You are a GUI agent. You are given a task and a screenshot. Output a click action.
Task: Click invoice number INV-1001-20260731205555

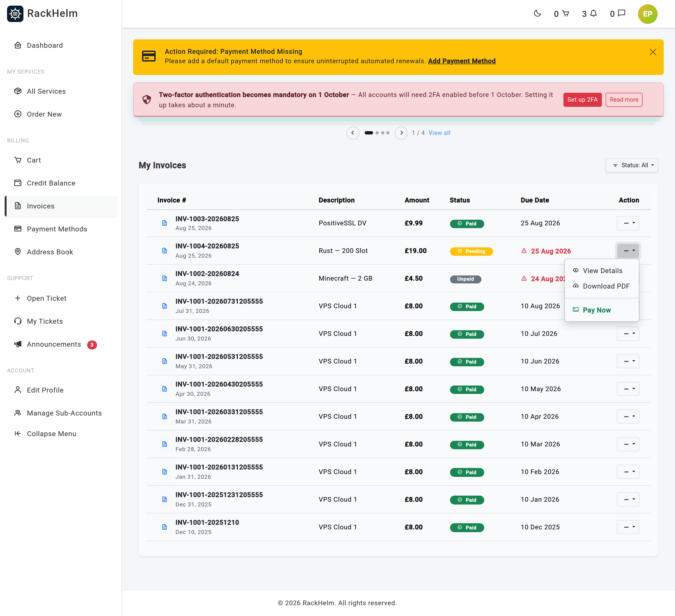[x=219, y=301]
